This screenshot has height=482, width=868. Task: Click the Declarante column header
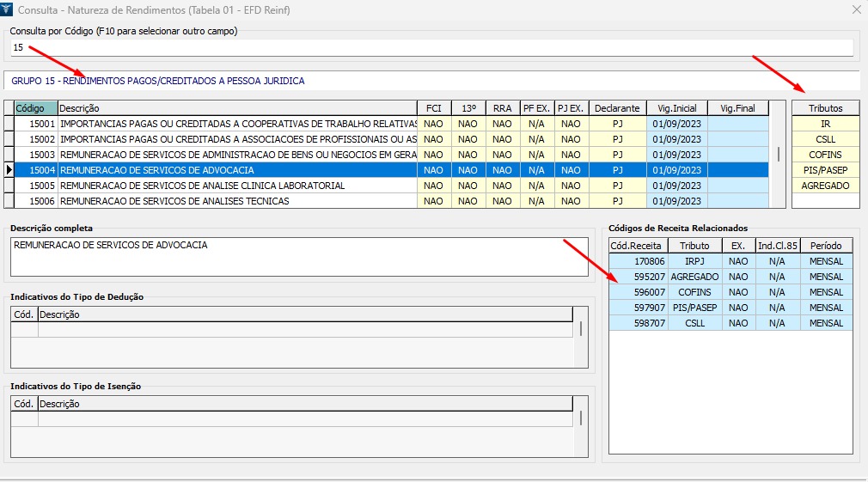pos(617,108)
